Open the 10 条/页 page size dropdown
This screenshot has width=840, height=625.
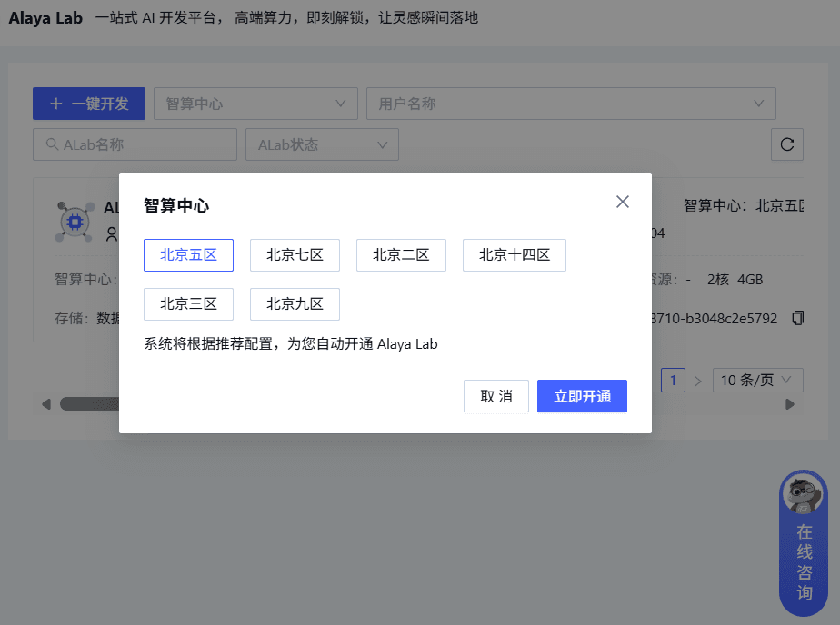757,380
